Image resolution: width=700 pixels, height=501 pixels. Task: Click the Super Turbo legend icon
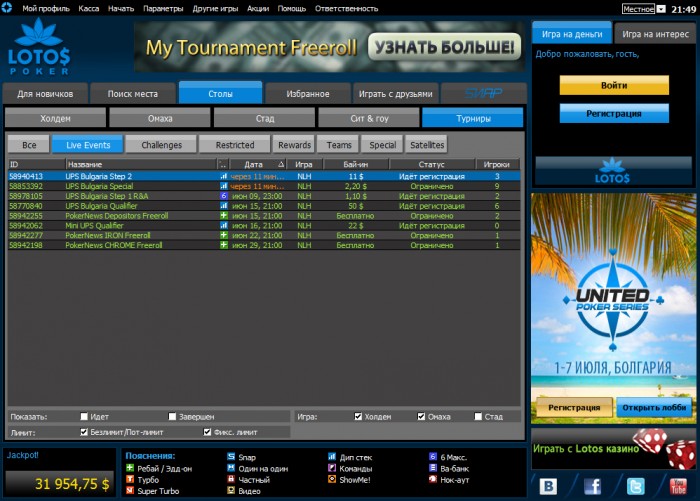pyautogui.click(x=130, y=491)
